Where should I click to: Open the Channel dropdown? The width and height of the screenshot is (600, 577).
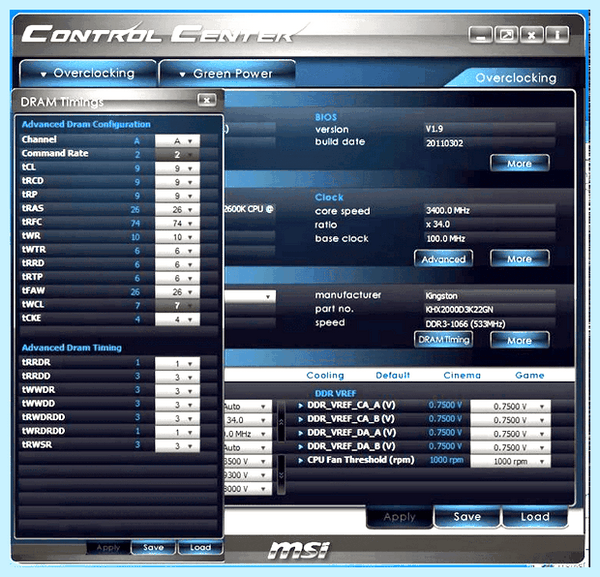(x=177, y=141)
